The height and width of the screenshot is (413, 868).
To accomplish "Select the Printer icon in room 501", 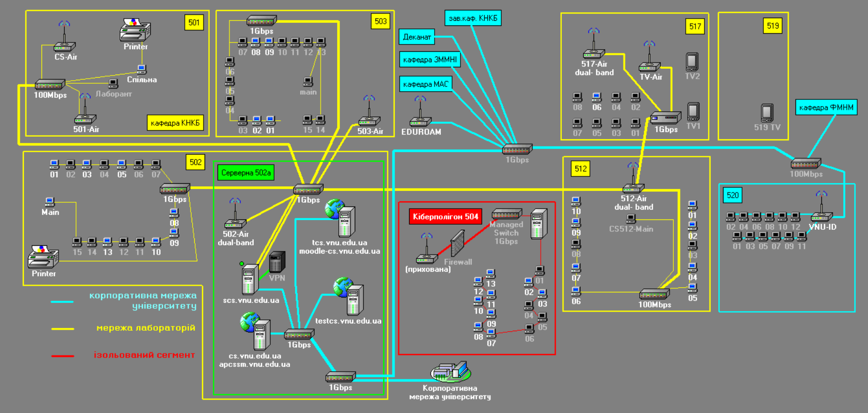I will tap(135, 30).
